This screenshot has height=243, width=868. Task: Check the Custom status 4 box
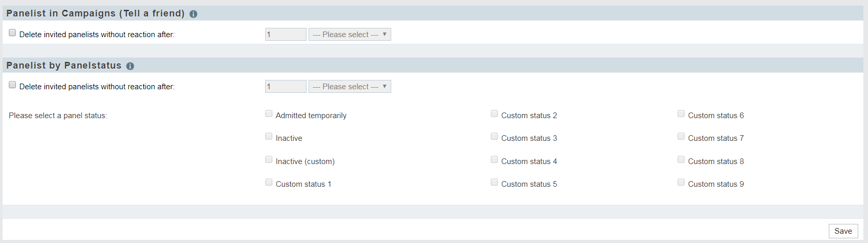coord(494,159)
